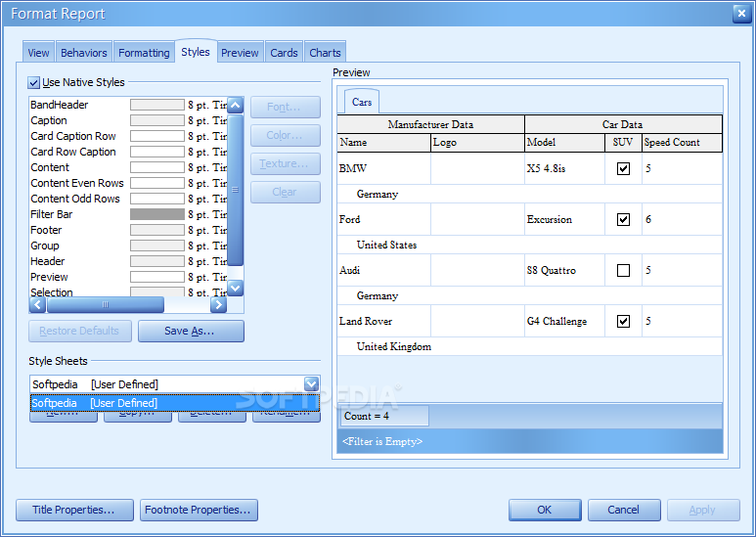Click the Font... button

(286, 107)
